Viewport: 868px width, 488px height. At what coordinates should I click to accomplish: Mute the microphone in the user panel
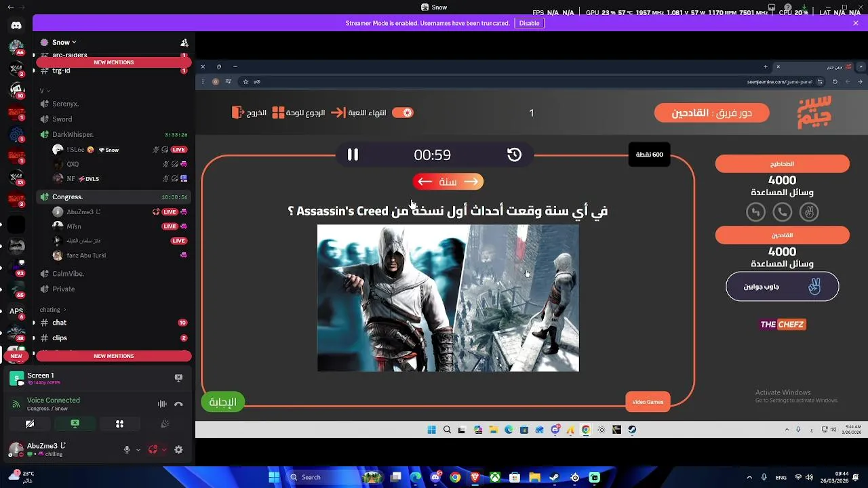[x=127, y=449]
